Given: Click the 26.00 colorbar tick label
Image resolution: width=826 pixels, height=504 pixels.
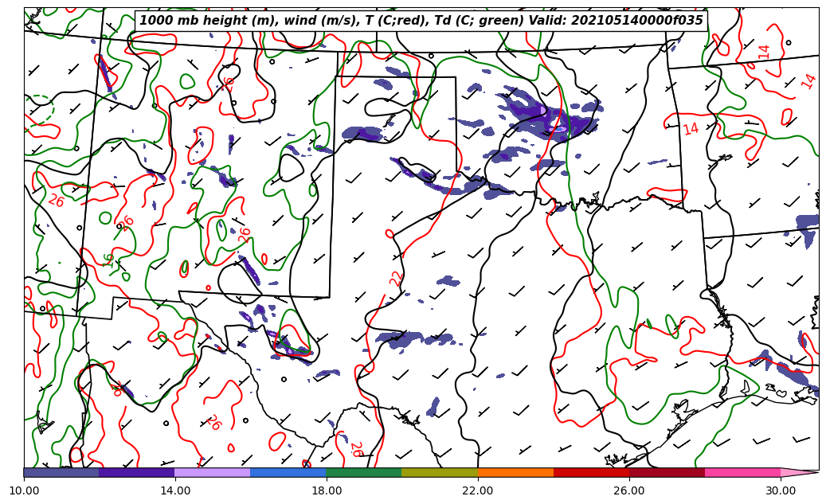Looking at the screenshot, I should click(x=629, y=490).
